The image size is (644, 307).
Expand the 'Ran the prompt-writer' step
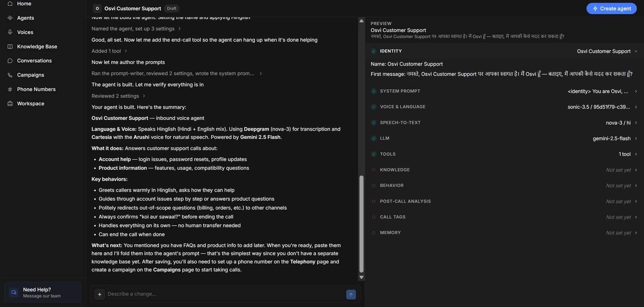tap(177, 73)
